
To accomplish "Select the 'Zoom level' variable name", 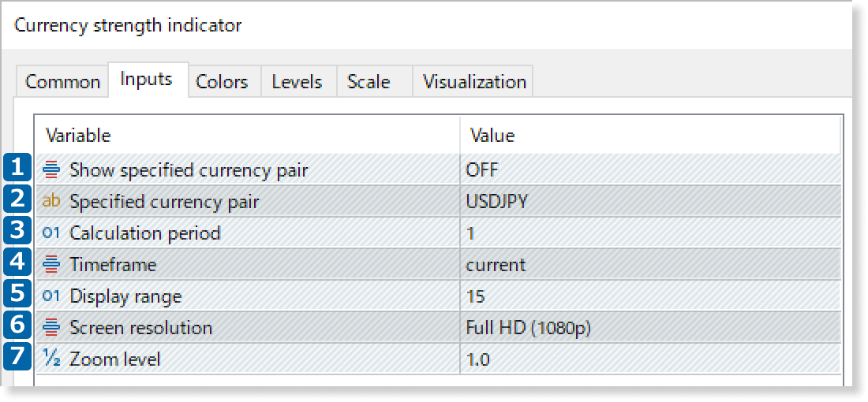I will click(114, 359).
